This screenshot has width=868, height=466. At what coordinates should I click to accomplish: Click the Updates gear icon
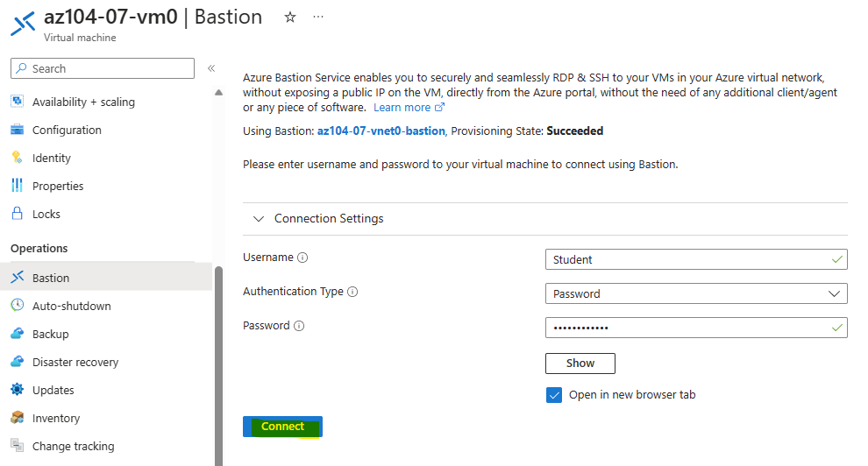tap(18, 389)
